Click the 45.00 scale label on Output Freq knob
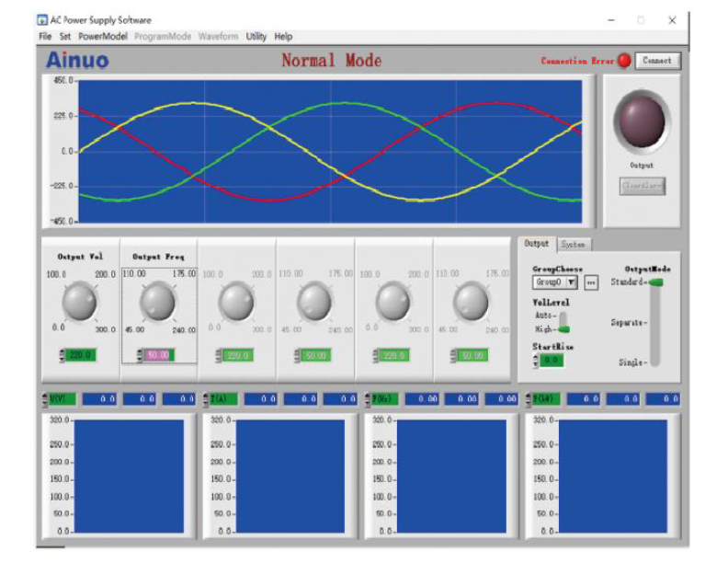 (134, 329)
